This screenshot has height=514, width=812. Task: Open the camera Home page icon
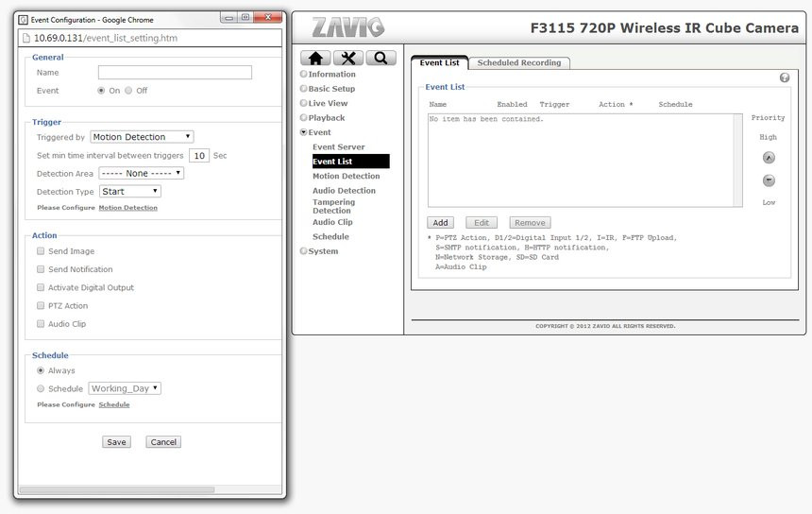(315, 58)
